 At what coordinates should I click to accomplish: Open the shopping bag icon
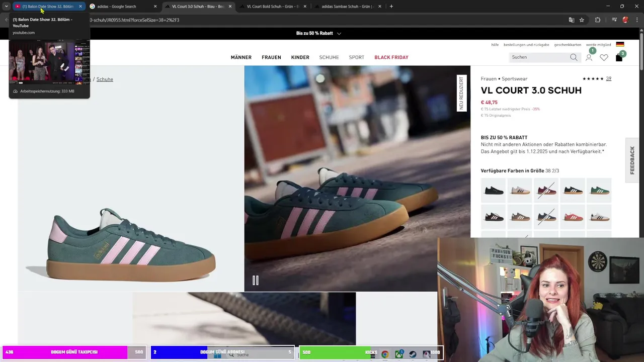(619, 57)
